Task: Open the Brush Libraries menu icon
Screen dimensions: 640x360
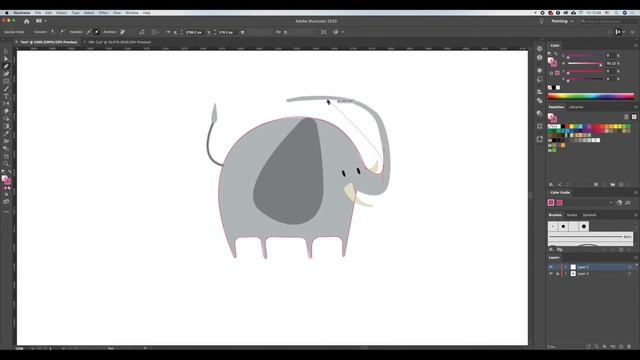Action: pos(551,249)
